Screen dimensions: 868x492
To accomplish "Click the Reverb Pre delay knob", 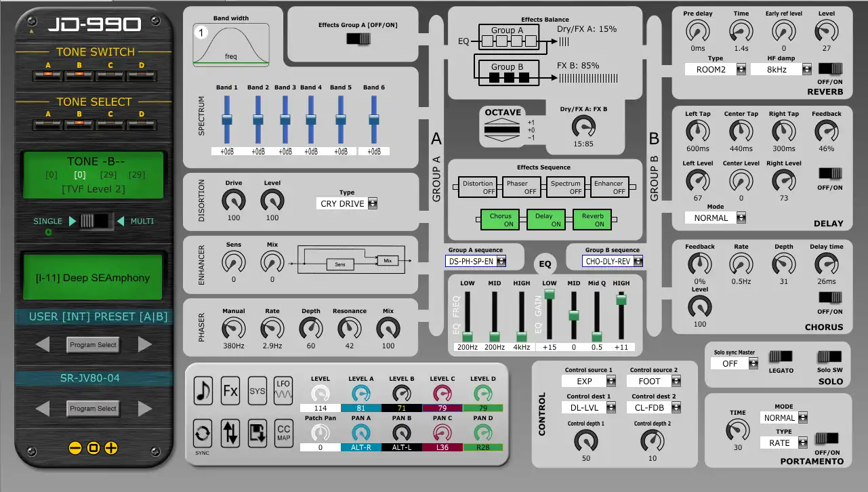I will point(697,30).
